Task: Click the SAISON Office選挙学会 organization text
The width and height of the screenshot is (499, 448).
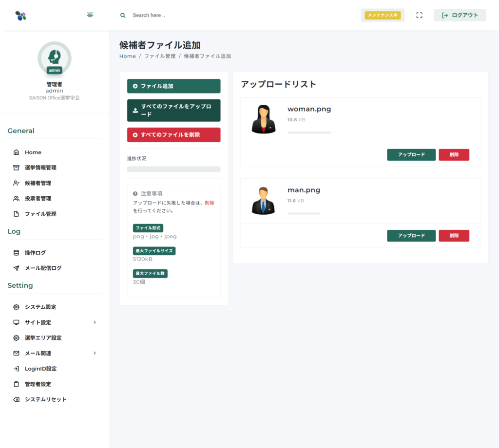Action: pos(55,98)
